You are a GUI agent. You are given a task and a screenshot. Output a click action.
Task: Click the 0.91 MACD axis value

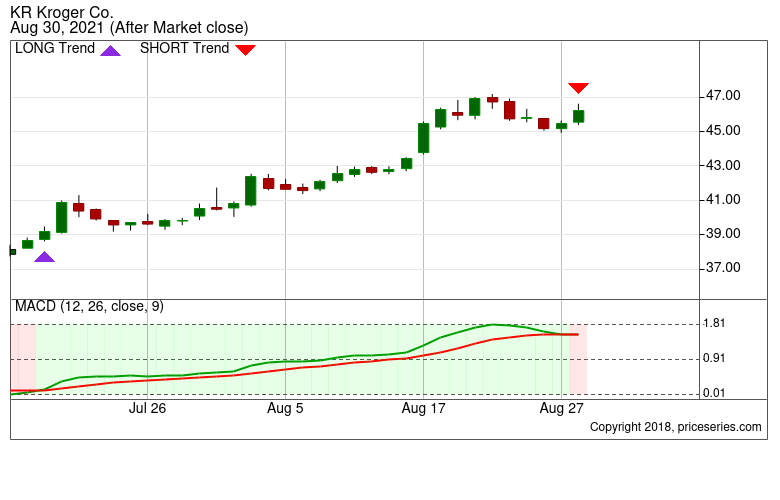(x=714, y=358)
